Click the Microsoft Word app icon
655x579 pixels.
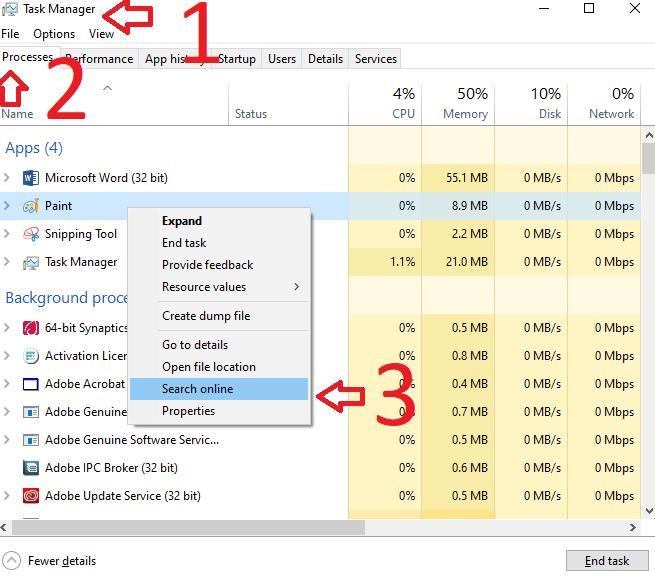30,178
